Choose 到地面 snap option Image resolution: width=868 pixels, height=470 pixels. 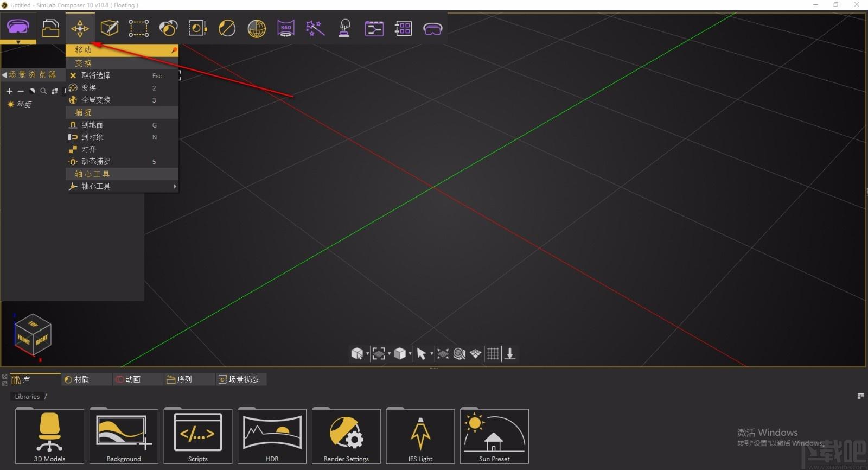[x=122, y=125]
